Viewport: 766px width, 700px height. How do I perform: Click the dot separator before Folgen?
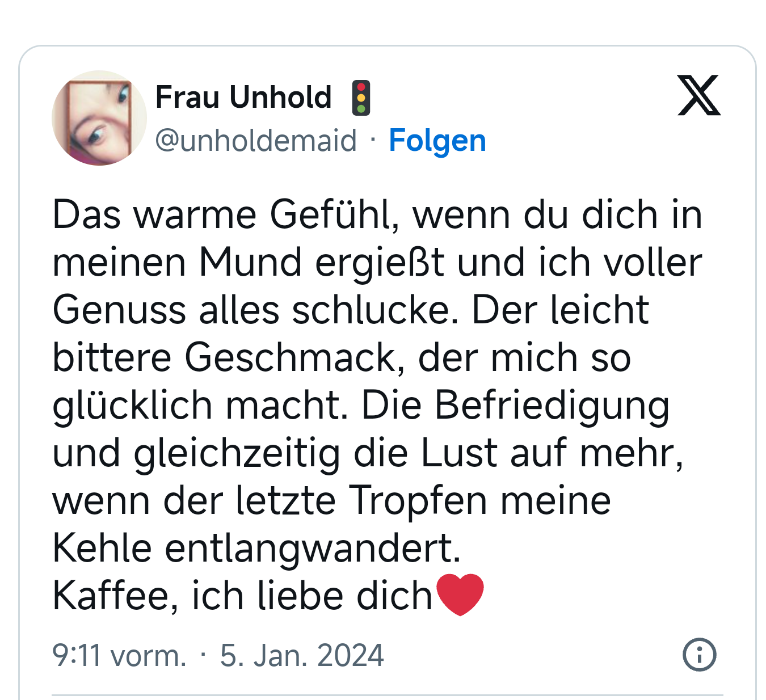pos(373,139)
